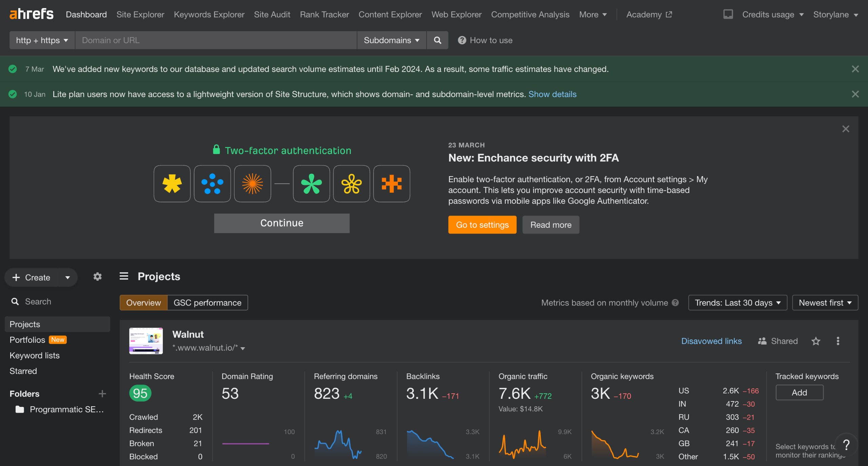
Task: Star the Walnut project
Action: click(816, 341)
